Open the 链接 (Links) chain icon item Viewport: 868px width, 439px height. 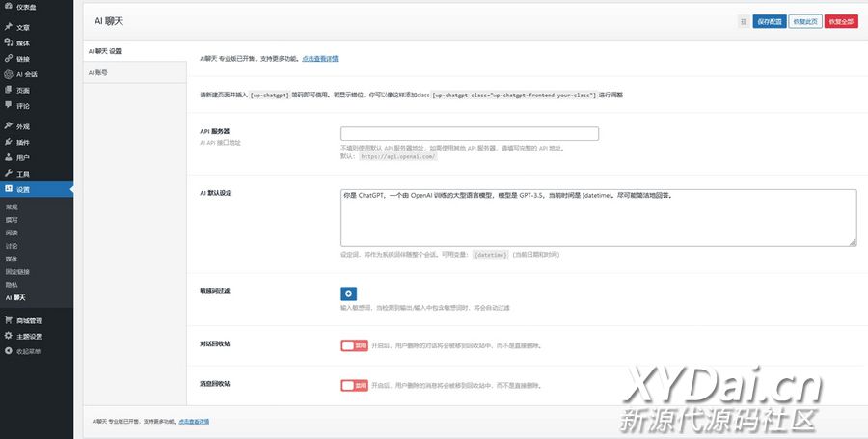(9, 58)
